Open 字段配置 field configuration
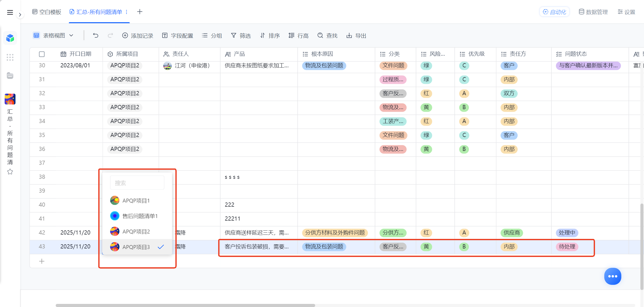The image size is (644, 307). (178, 36)
